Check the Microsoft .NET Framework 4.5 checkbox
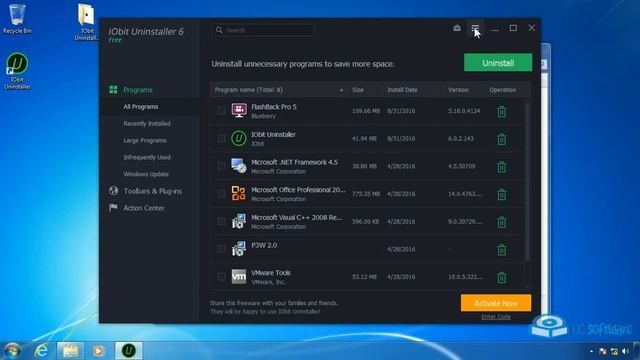The image size is (640, 360). click(x=221, y=166)
